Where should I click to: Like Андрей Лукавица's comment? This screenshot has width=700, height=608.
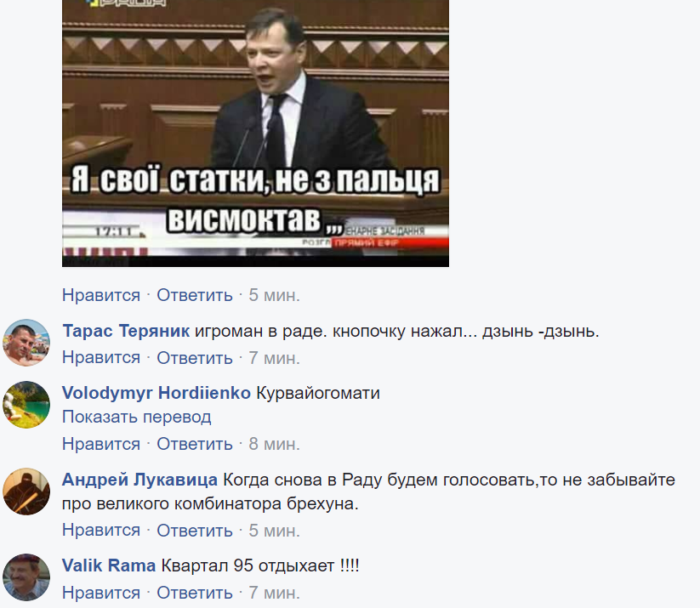[x=101, y=531]
